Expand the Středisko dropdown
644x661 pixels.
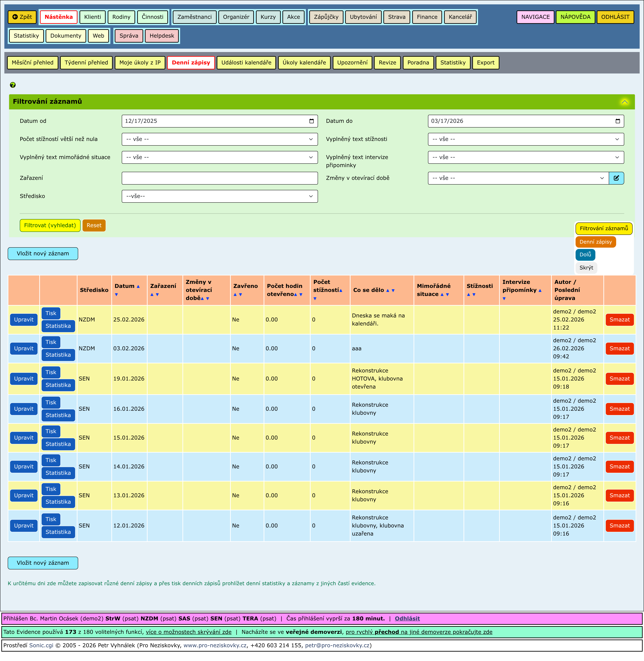click(220, 196)
